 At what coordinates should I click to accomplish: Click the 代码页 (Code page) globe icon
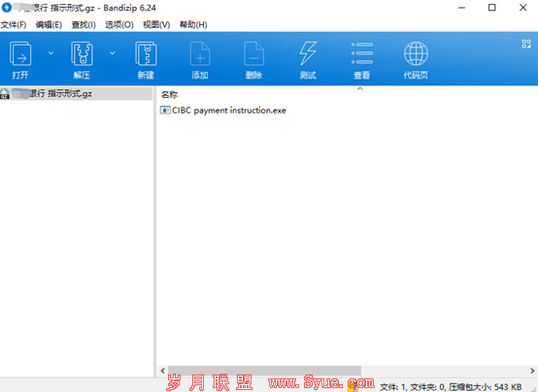coord(416,53)
